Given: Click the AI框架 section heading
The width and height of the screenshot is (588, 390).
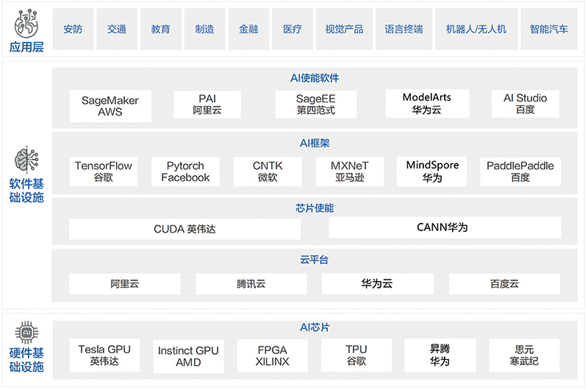Looking at the screenshot, I should click(x=315, y=143).
